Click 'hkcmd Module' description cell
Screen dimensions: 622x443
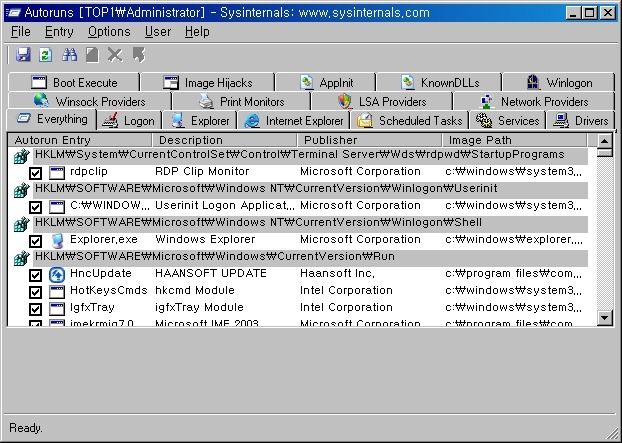coord(195,291)
